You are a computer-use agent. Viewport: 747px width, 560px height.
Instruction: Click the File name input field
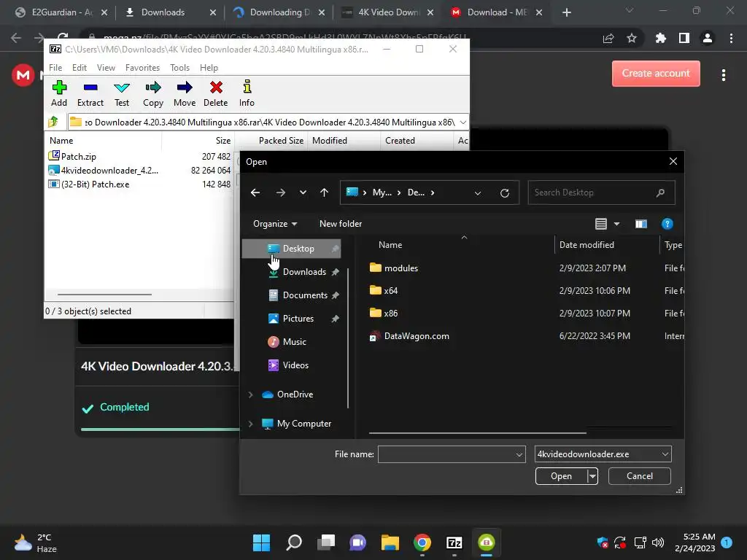[x=446, y=454]
